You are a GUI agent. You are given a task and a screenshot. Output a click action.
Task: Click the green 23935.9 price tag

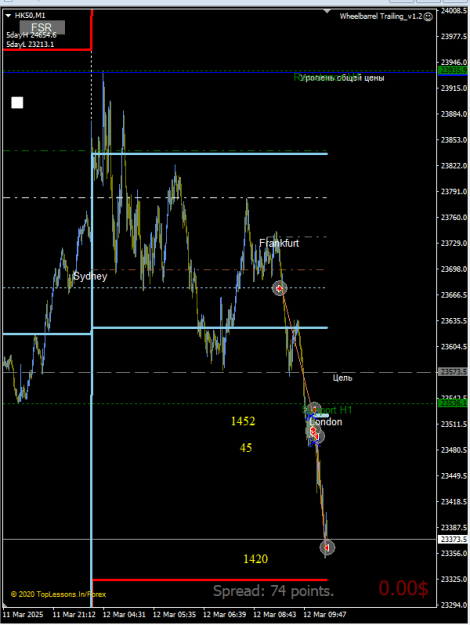pos(453,71)
